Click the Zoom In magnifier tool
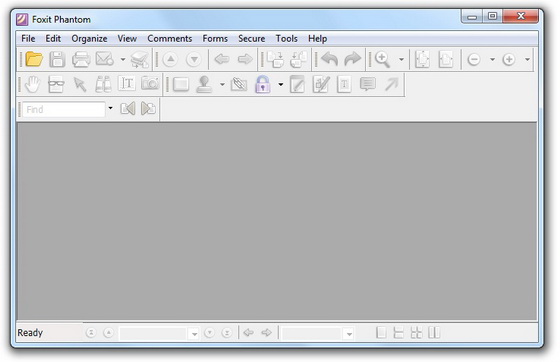Viewport: 560px width, 362px height. pos(382,59)
